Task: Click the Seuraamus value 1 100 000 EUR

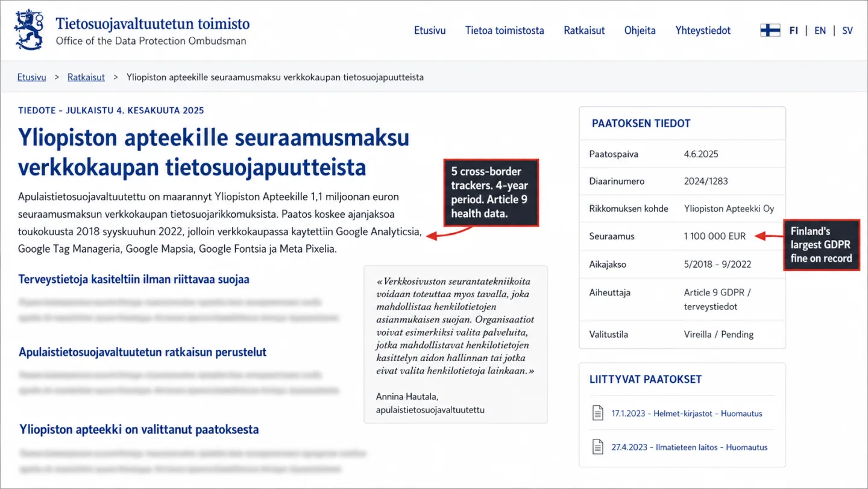Action: 714,236
